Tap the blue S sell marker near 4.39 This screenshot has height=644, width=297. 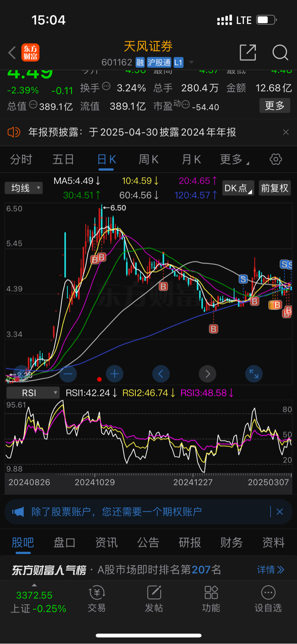click(243, 279)
